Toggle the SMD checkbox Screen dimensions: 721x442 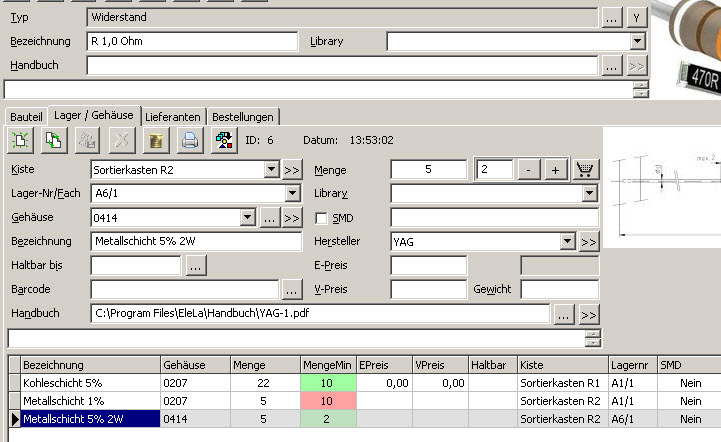pyautogui.click(x=321, y=218)
